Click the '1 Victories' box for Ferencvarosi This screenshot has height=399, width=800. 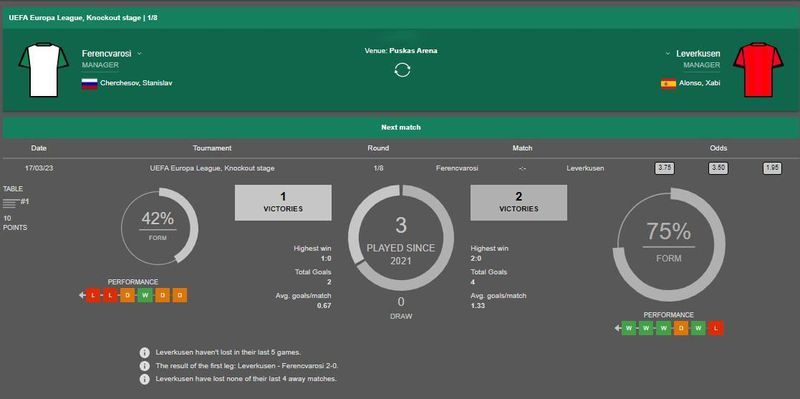283,203
